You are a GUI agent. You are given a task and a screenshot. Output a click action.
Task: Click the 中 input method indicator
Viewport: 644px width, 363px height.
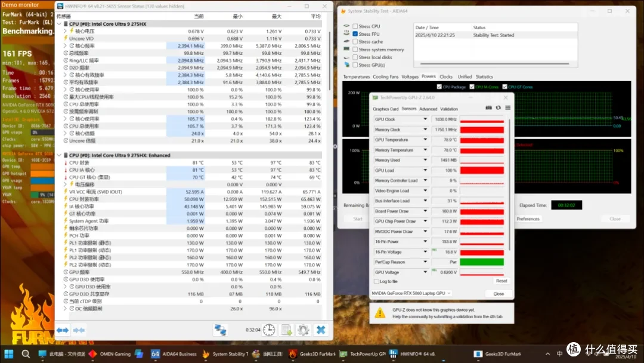pyautogui.click(x=559, y=353)
